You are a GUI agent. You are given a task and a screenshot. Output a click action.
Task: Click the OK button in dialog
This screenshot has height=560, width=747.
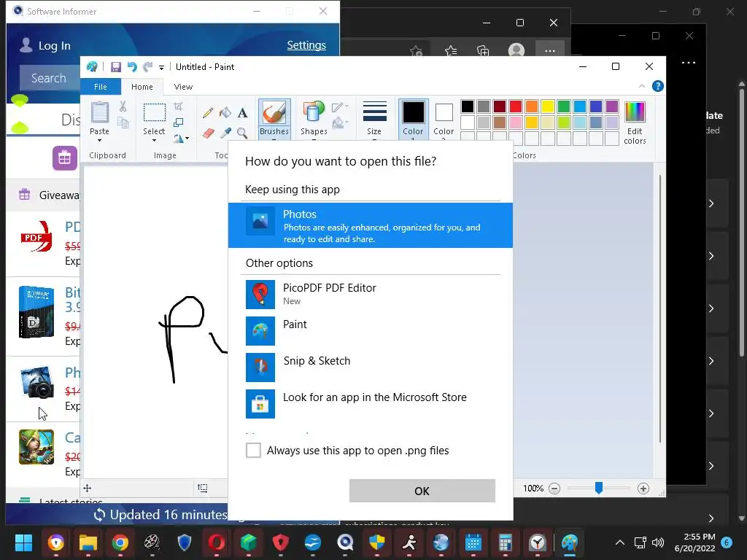pyautogui.click(x=422, y=491)
